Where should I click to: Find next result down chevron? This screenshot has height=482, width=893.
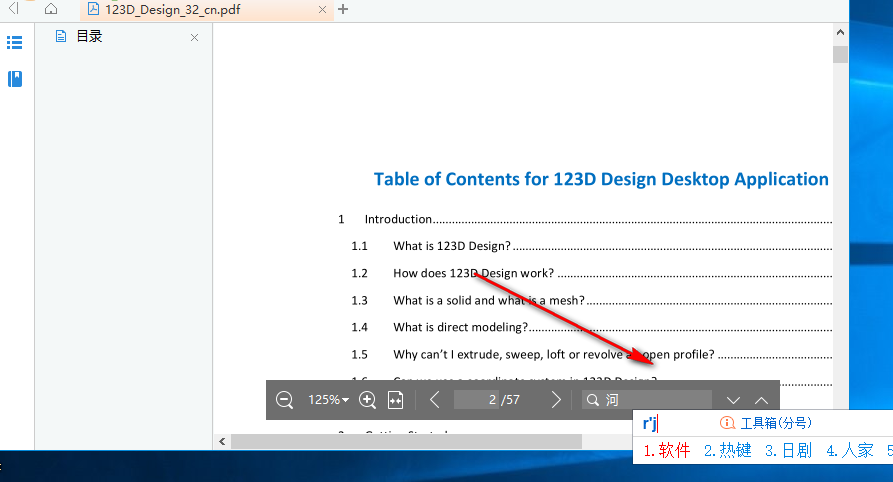tap(734, 401)
